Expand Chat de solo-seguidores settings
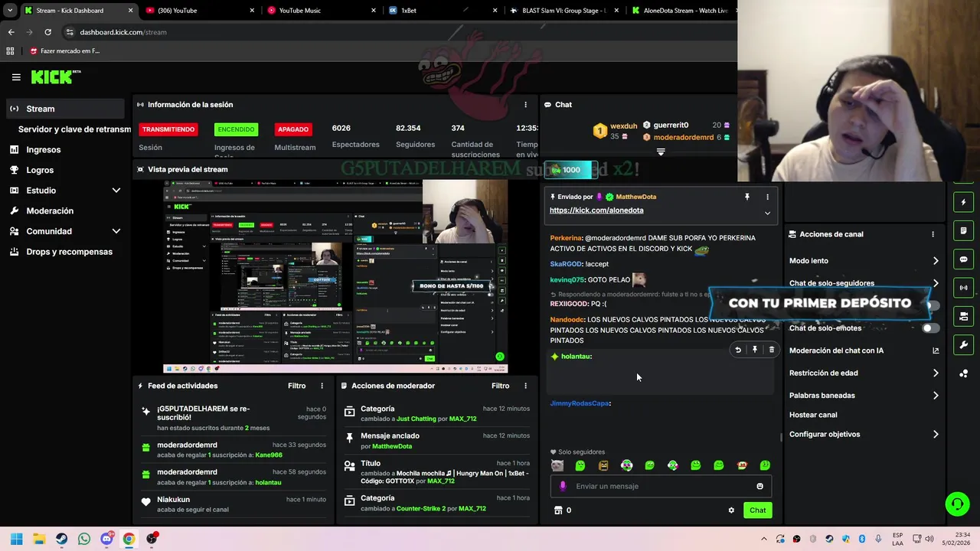Screen dimensions: 980x551 864,283
